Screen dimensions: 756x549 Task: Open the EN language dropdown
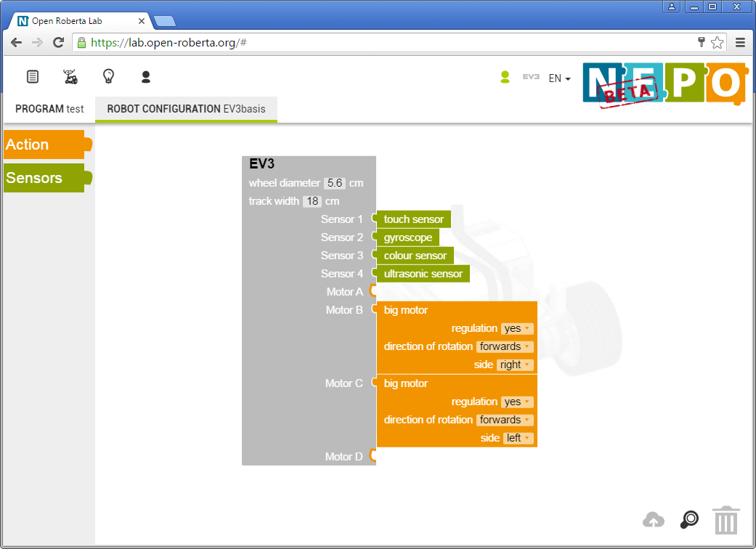click(x=559, y=78)
